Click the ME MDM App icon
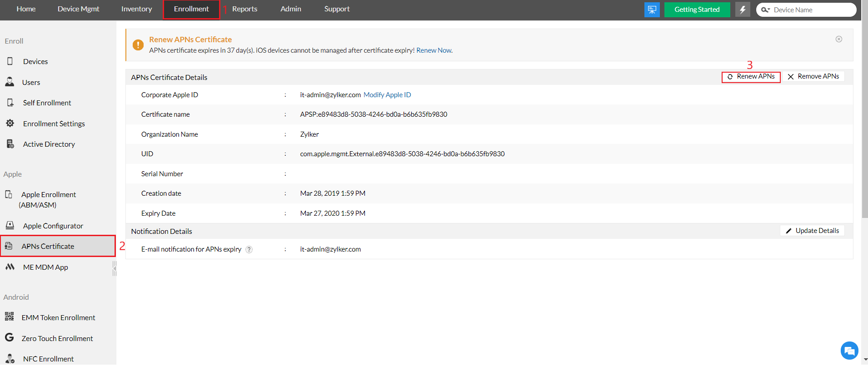 pyautogui.click(x=10, y=267)
